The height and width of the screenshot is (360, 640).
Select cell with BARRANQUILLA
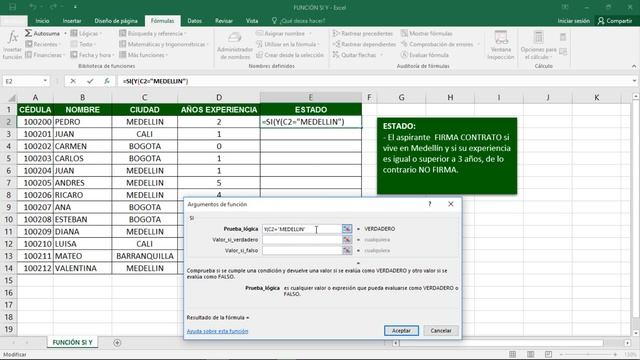tap(145, 256)
